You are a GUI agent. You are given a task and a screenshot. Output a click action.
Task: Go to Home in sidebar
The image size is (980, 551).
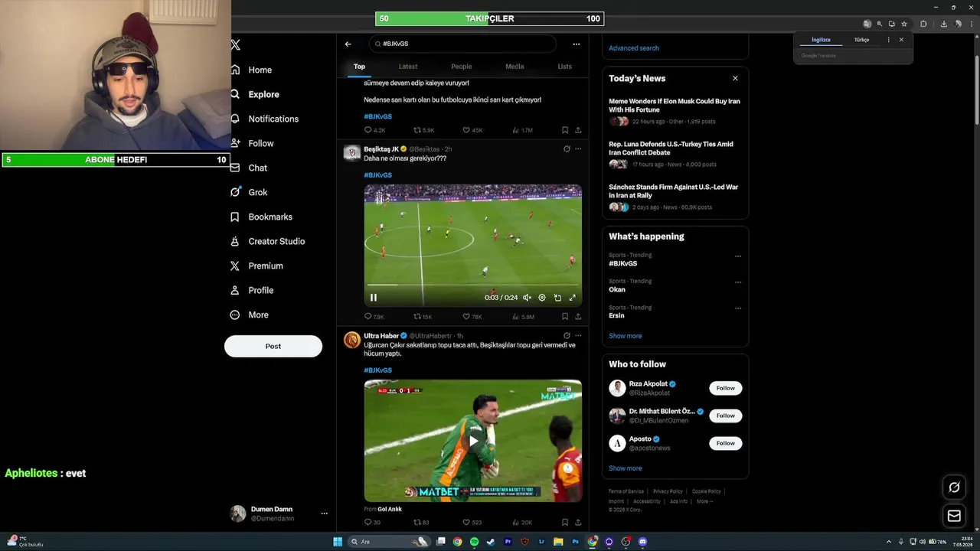(x=251, y=70)
